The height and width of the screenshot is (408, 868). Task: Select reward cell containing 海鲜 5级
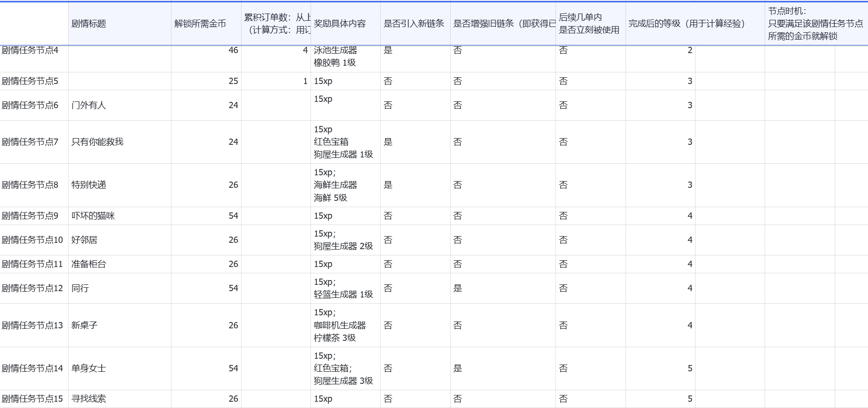(345, 185)
